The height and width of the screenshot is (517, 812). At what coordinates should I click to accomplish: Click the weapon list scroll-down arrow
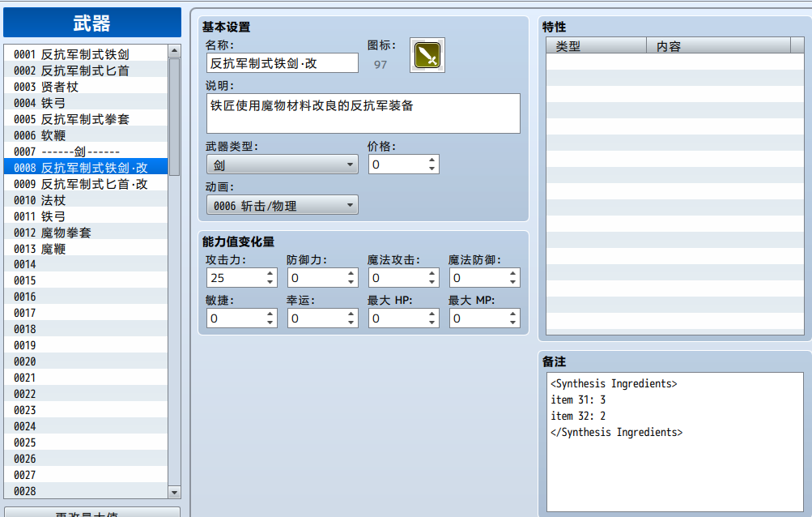(x=175, y=492)
